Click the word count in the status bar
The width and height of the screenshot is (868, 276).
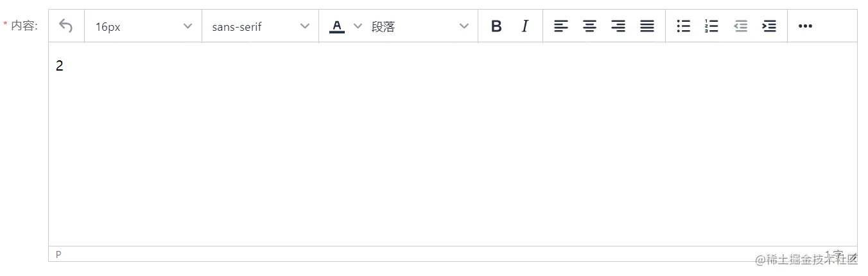tap(834, 254)
